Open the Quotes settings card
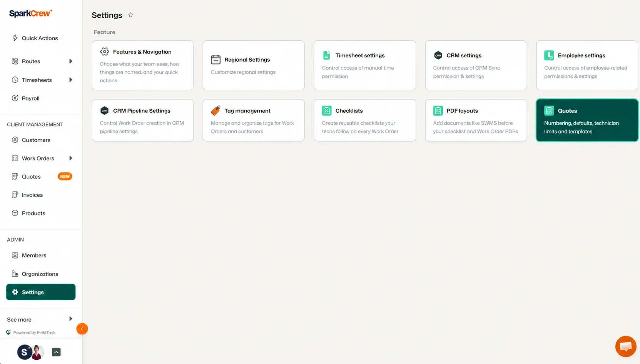 pyautogui.click(x=587, y=120)
